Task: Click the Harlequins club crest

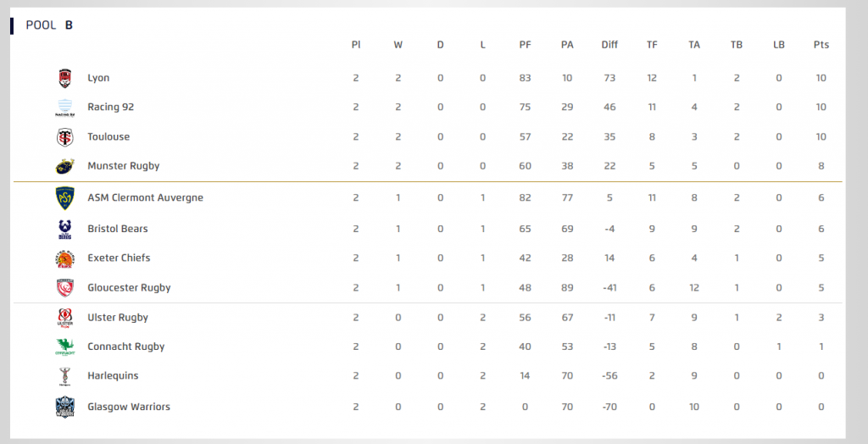Action: coord(64,376)
